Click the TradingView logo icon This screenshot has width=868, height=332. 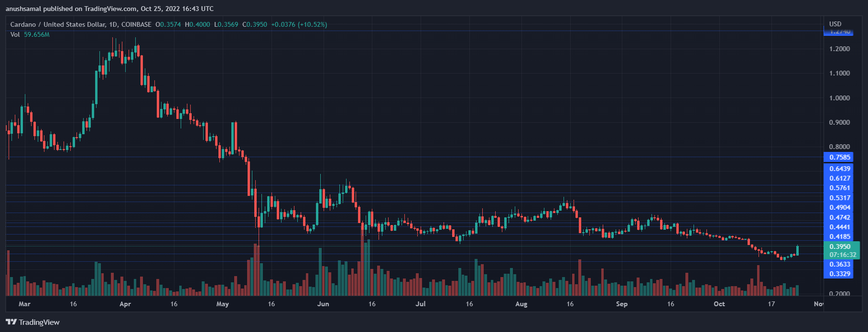pyautogui.click(x=11, y=322)
